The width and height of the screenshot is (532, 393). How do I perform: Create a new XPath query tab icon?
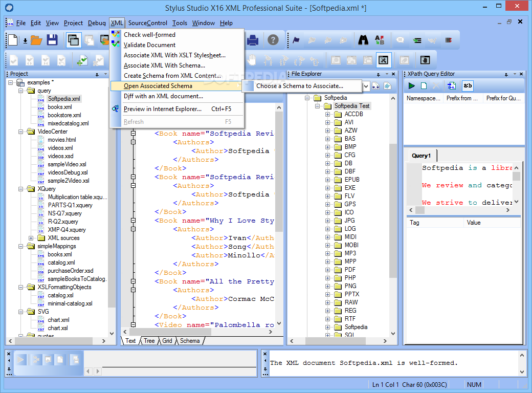(424, 86)
